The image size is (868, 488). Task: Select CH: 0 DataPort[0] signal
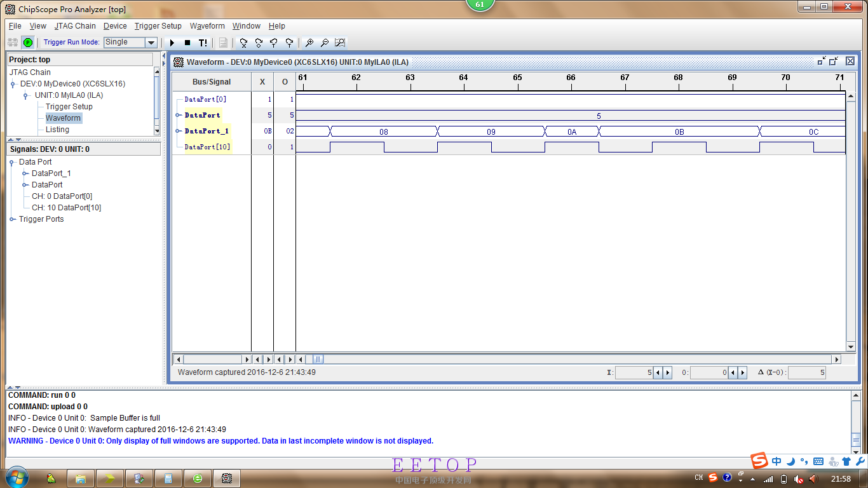(62, 196)
